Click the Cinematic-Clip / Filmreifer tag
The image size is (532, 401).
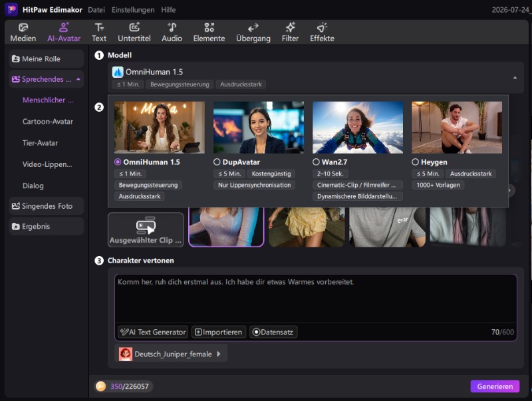[x=357, y=185]
